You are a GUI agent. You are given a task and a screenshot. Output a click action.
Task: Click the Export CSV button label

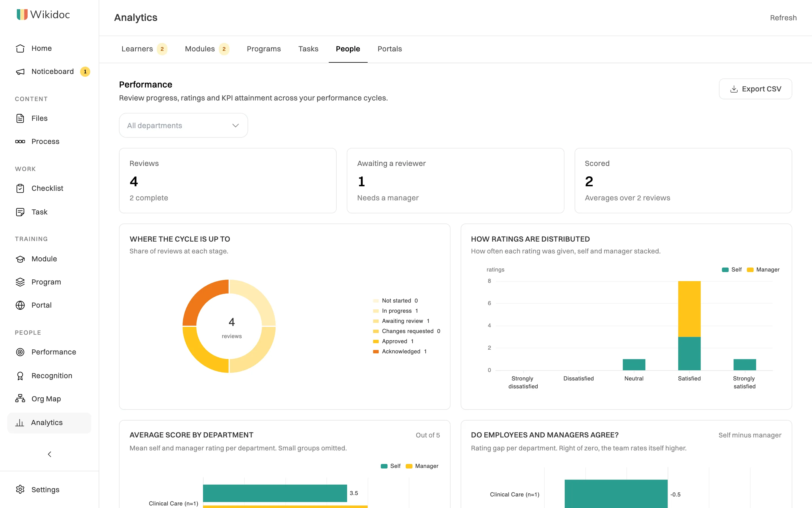tap(761, 89)
